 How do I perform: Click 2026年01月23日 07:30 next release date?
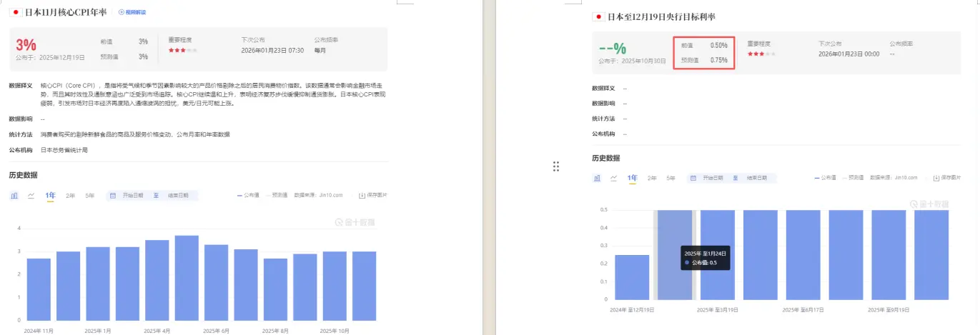[x=274, y=51]
